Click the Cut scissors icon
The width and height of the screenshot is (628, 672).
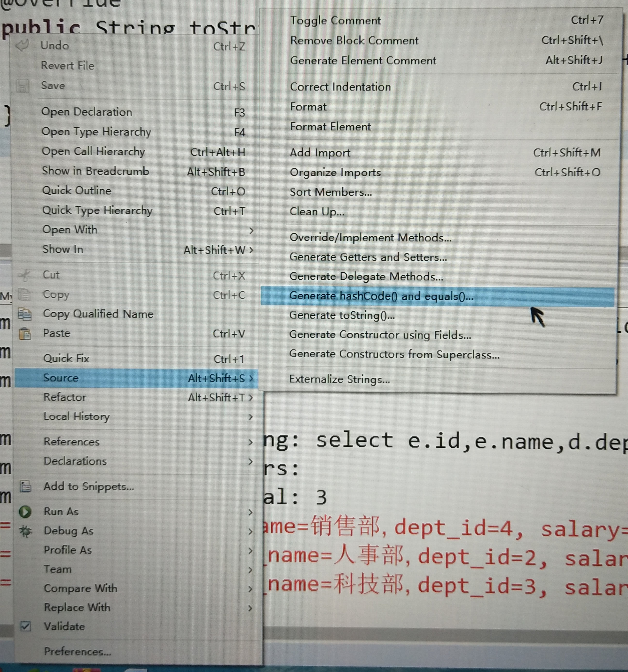24,275
